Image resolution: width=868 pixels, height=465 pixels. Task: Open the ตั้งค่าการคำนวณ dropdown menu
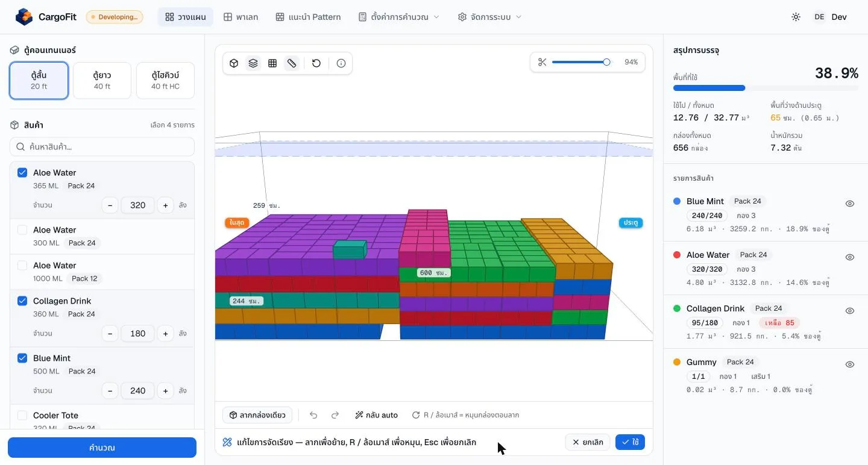tap(398, 17)
